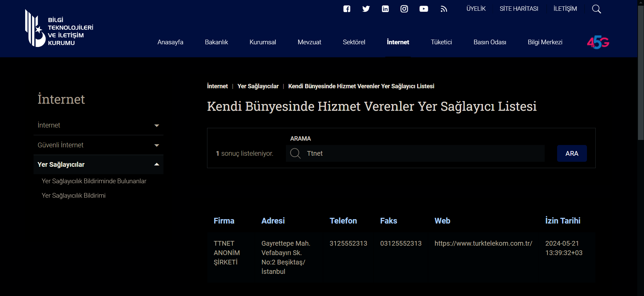Open the Mevzuat menu
The image size is (644, 296).
[x=309, y=42]
